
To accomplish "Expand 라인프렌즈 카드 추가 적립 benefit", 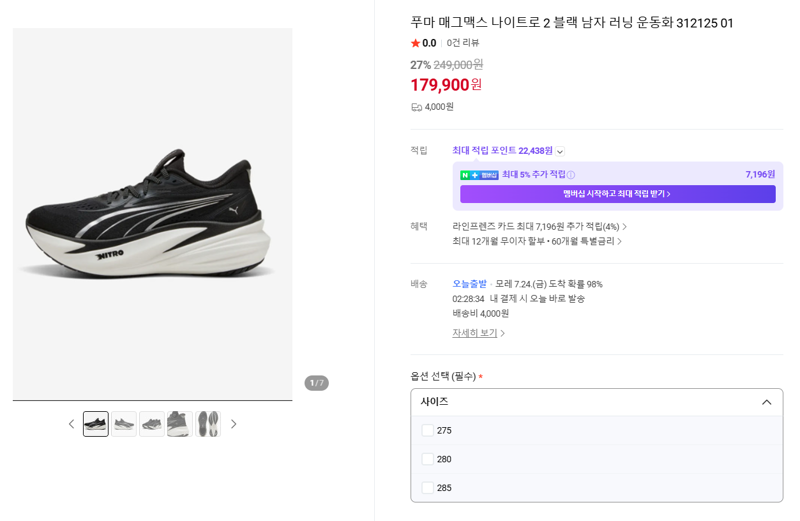I will [539, 227].
